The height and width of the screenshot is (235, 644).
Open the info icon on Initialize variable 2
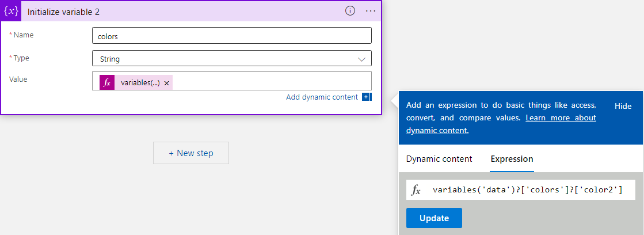click(350, 11)
